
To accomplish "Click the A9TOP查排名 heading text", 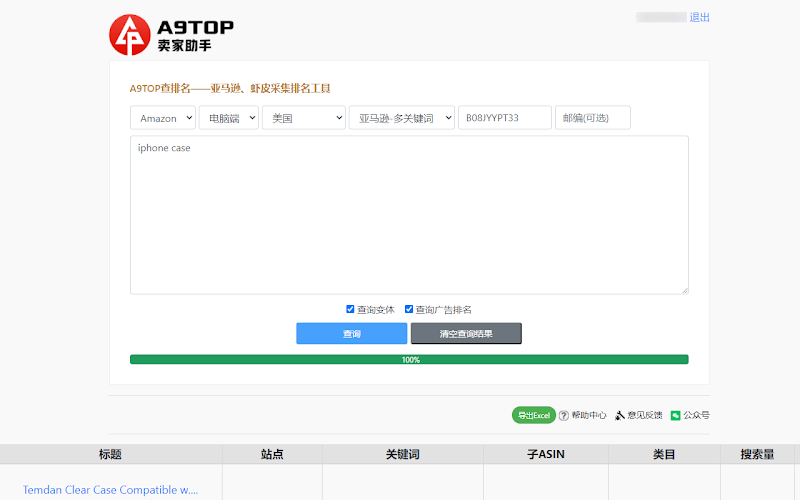I will [230, 89].
